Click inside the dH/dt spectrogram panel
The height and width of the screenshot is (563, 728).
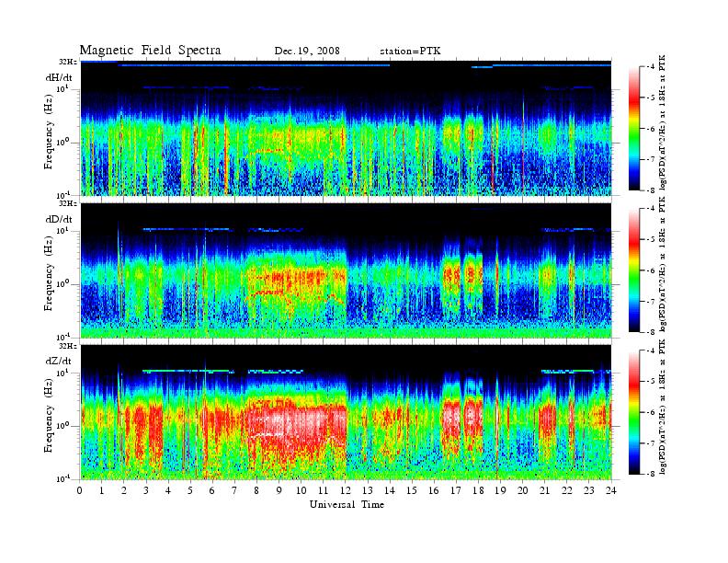pyautogui.click(x=346, y=128)
